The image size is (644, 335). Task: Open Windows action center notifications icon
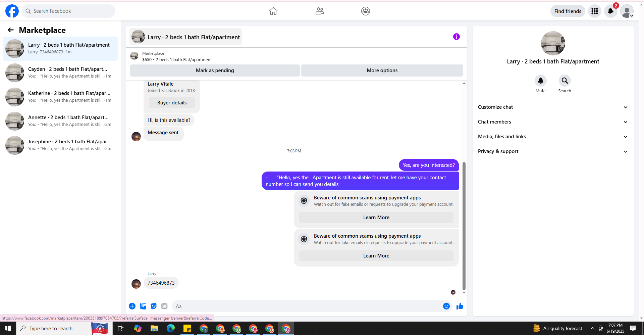click(633, 328)
